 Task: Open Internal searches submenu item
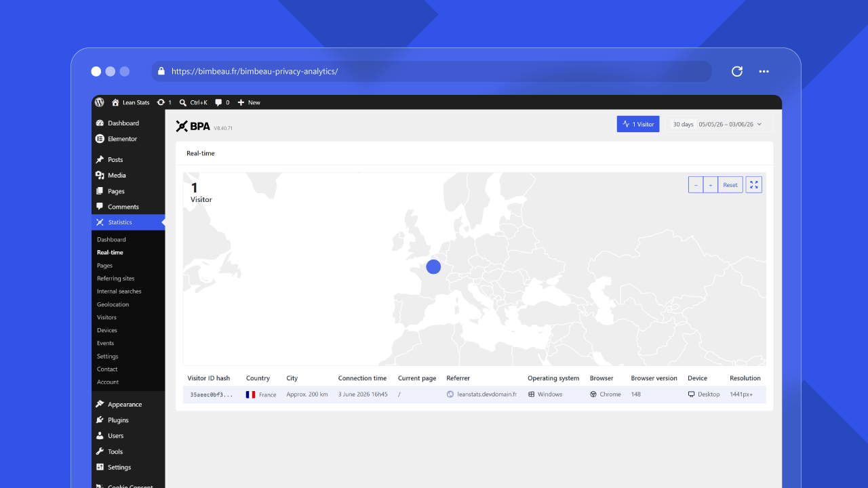(119, 291)
